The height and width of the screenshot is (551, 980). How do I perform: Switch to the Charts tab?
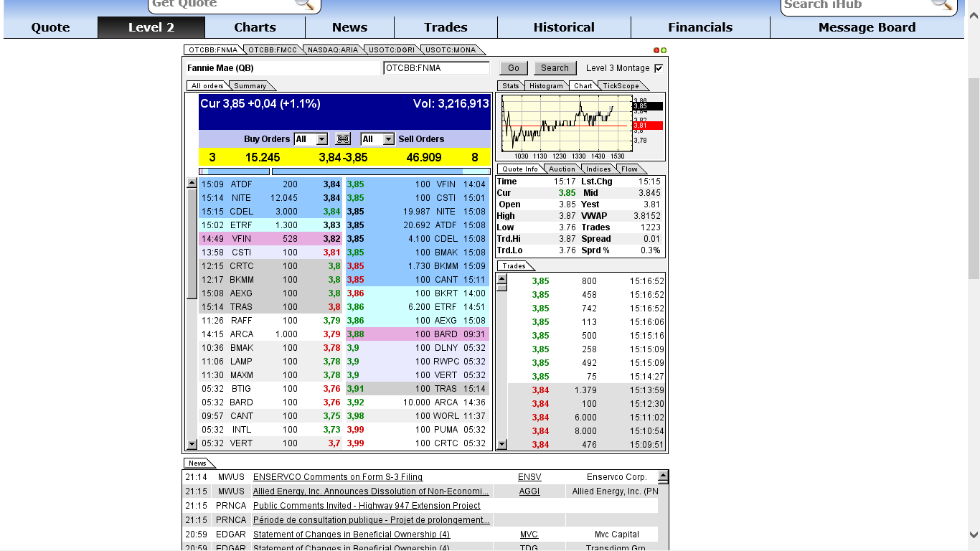[x=255, y=27]
